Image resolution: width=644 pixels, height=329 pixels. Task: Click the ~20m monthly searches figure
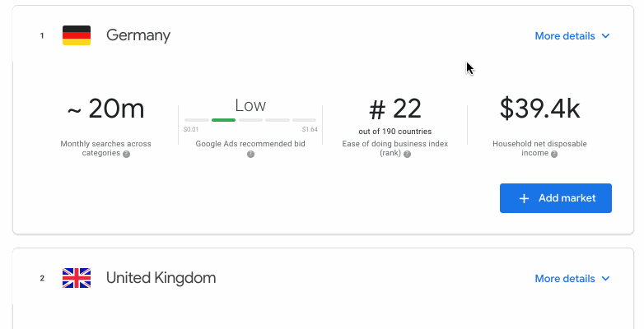105,109
